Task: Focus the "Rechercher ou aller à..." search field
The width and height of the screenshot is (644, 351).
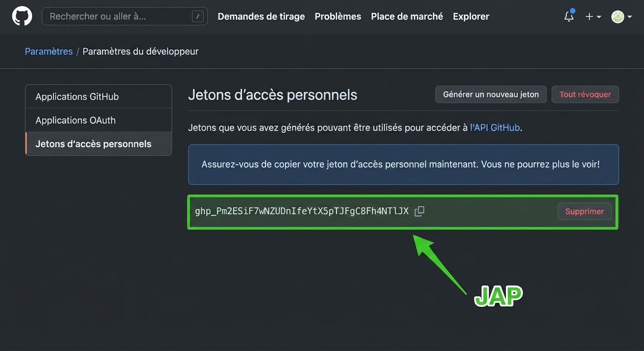Action: (125, 16)
